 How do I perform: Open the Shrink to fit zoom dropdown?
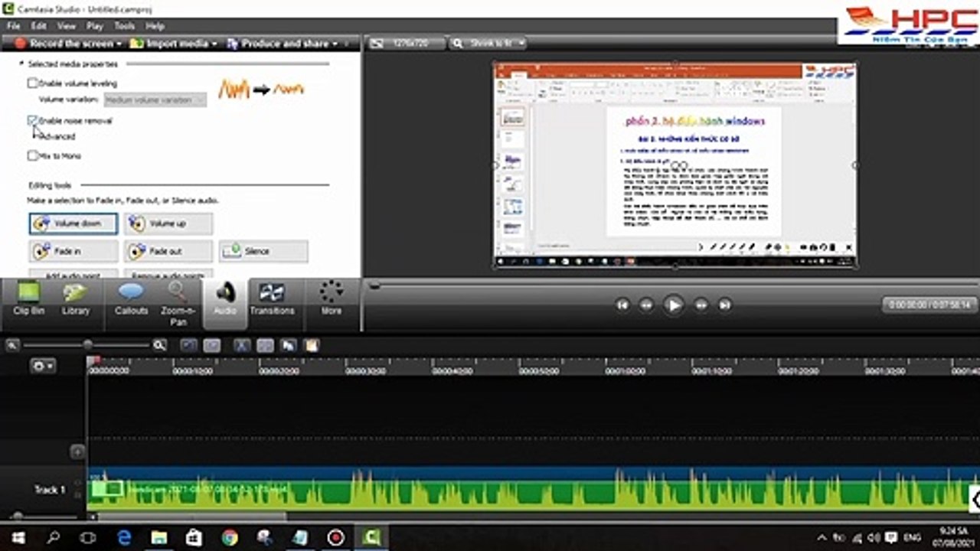point(488,44)
